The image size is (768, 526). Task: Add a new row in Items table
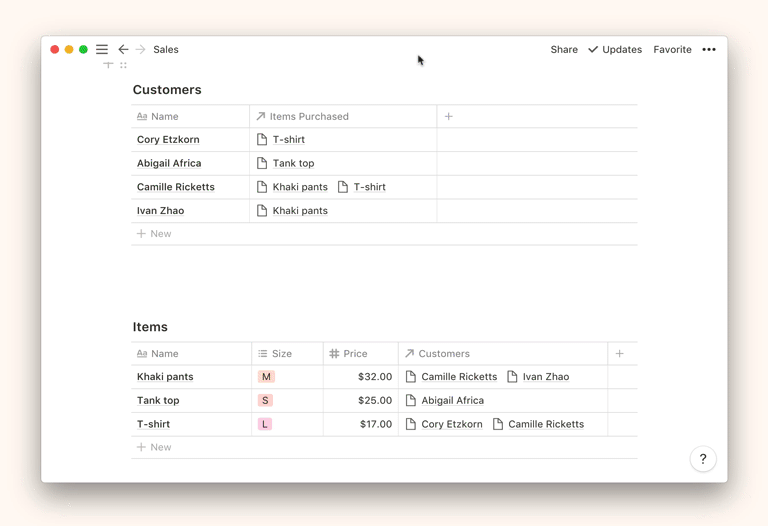[x=155, y=447]
